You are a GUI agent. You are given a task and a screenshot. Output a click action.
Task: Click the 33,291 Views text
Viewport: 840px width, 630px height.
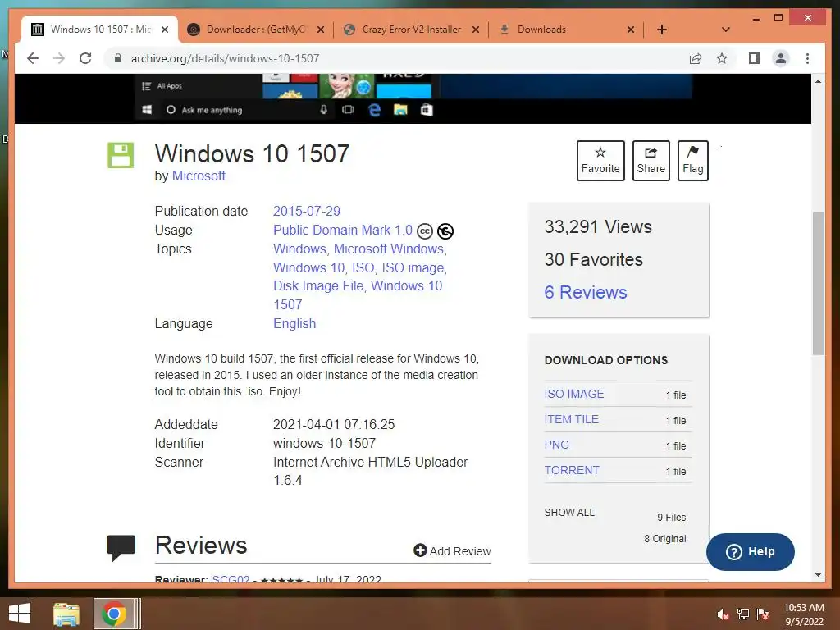click(598, 226)
